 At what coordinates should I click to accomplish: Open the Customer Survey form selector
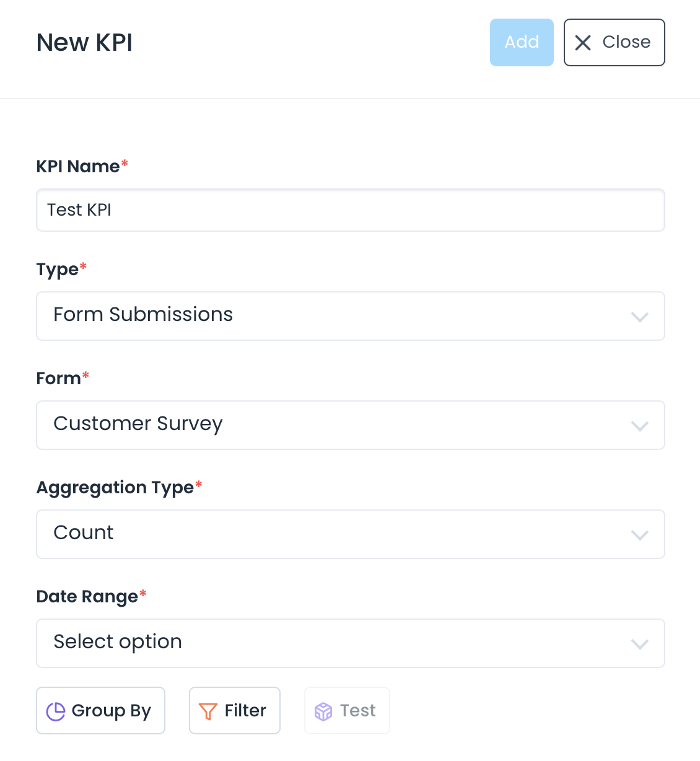pos(138,424)
